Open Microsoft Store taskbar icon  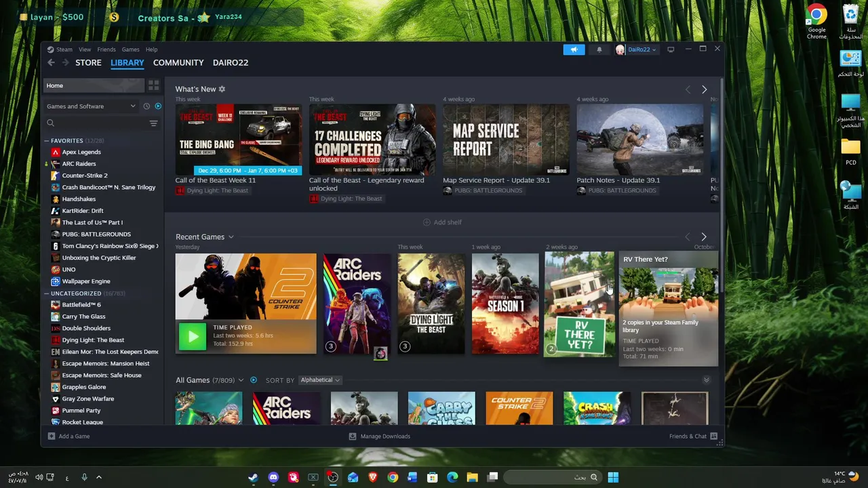[432, 477]
